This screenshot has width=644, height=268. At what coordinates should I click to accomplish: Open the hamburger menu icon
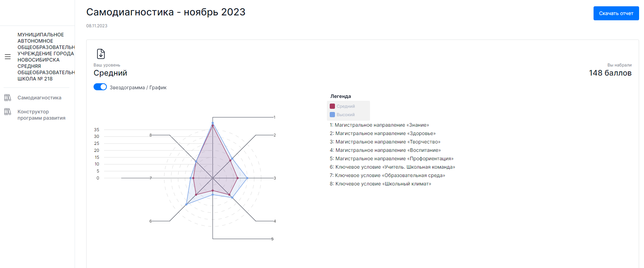click(8, 57)
